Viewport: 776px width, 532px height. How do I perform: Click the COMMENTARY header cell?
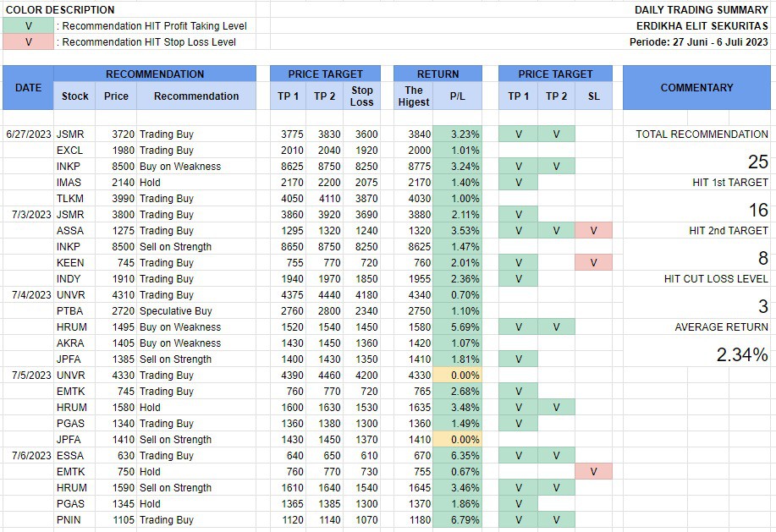tap(696, 87)
